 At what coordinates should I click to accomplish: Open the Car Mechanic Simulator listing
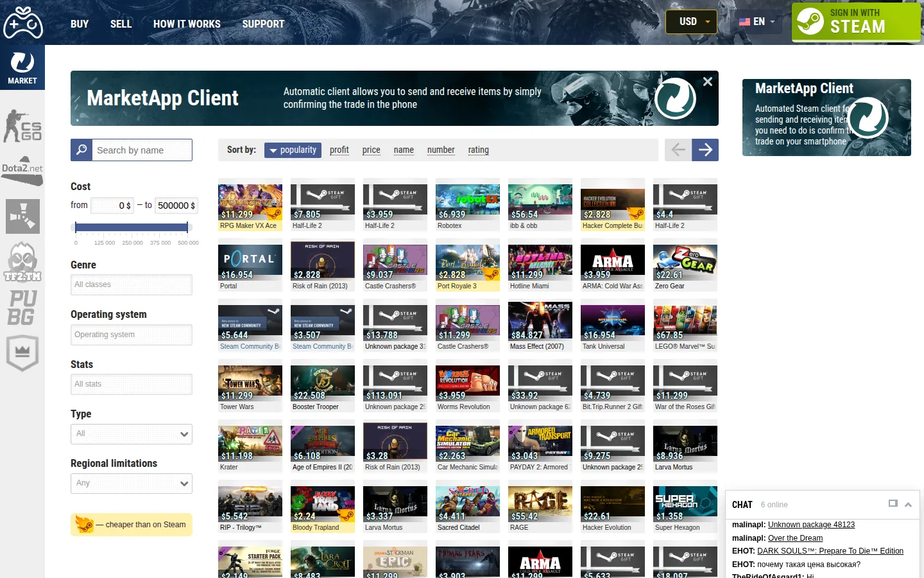468,446
